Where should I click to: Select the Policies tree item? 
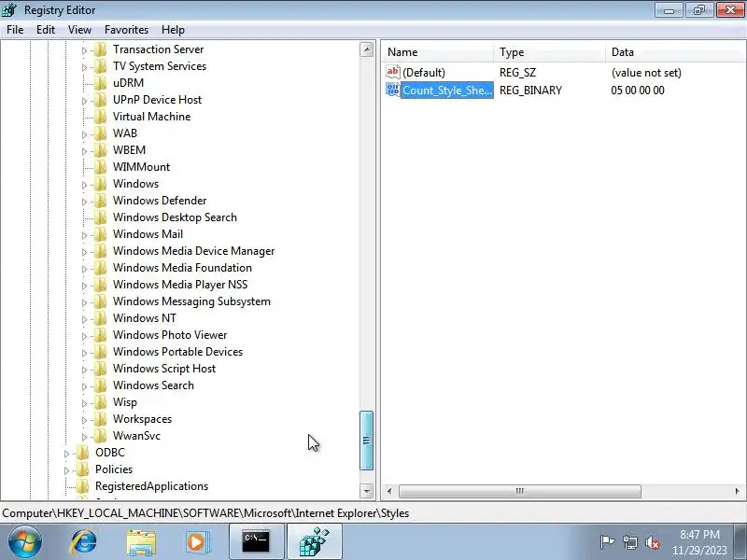coord(114,469)
